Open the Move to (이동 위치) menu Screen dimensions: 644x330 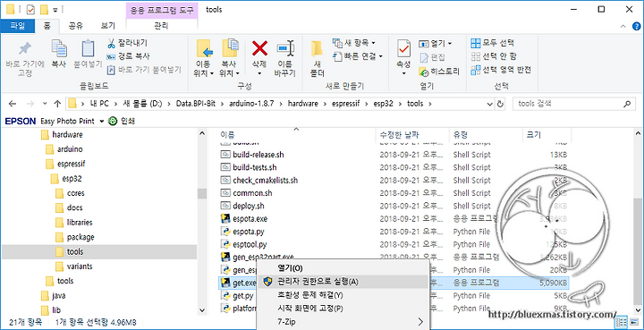point(204,59)
